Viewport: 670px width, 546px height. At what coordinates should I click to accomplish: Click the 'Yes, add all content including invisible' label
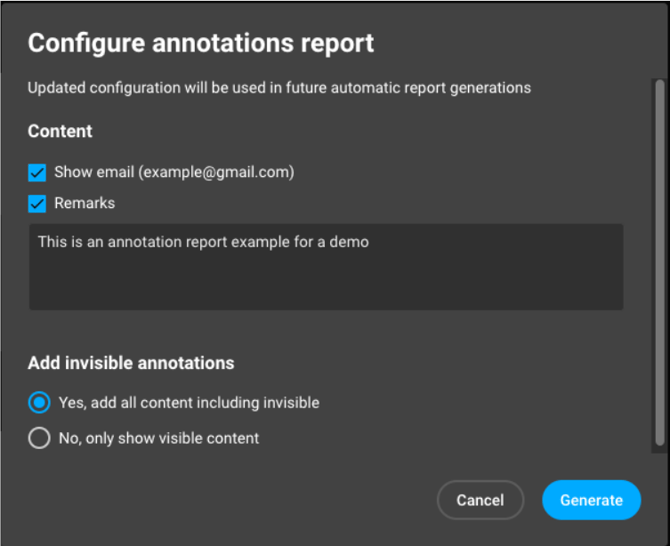(189, 403)
